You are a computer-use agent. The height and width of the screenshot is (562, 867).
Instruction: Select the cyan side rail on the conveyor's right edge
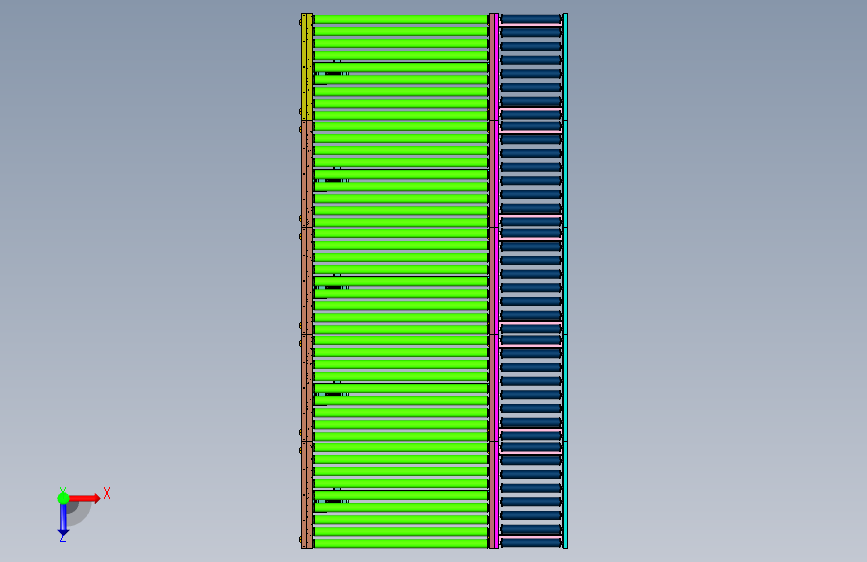[565, 281]
